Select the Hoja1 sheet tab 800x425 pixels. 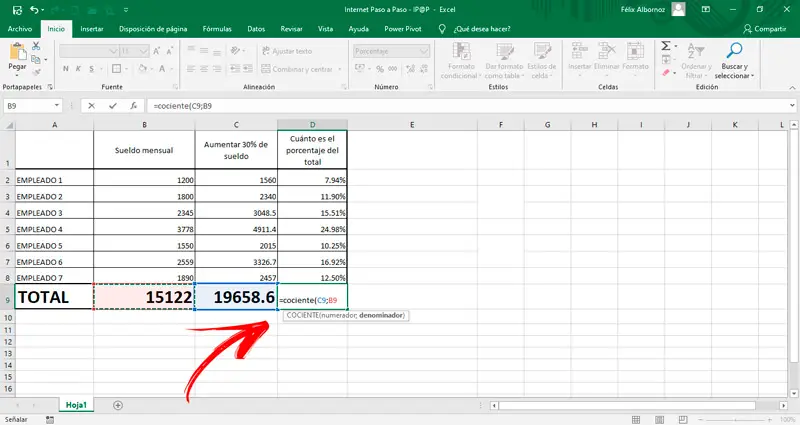(76, 405)
